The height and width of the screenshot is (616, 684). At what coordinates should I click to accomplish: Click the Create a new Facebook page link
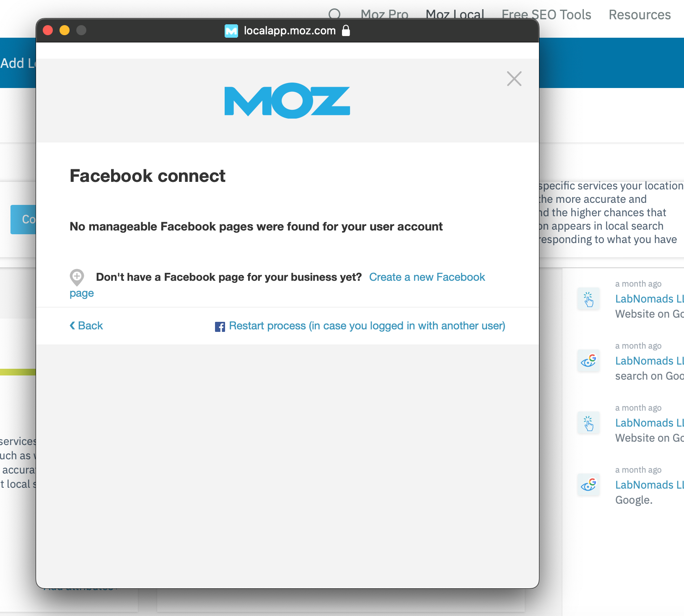tap(427, 277)
